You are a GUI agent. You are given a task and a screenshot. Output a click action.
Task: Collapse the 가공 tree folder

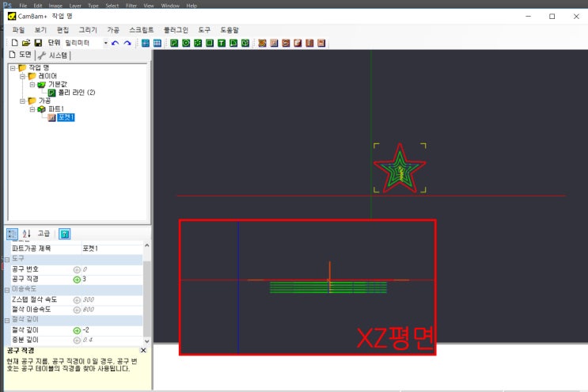point(22,101)
